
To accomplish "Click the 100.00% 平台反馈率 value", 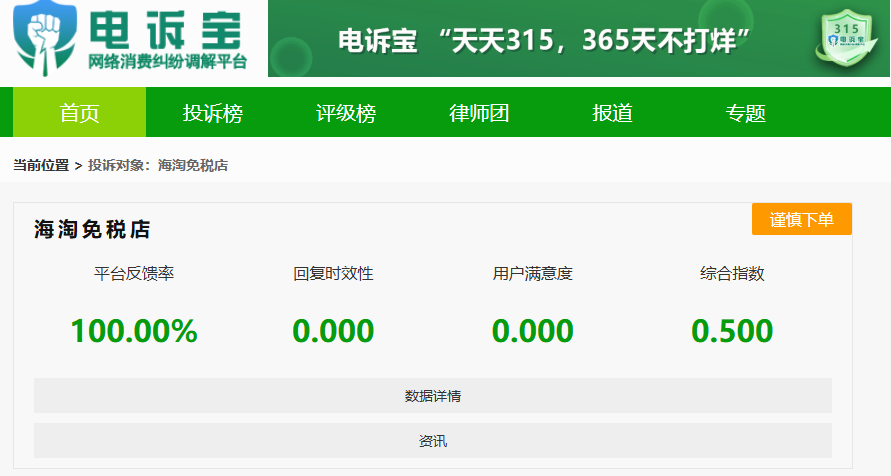I will pos(134,331).
